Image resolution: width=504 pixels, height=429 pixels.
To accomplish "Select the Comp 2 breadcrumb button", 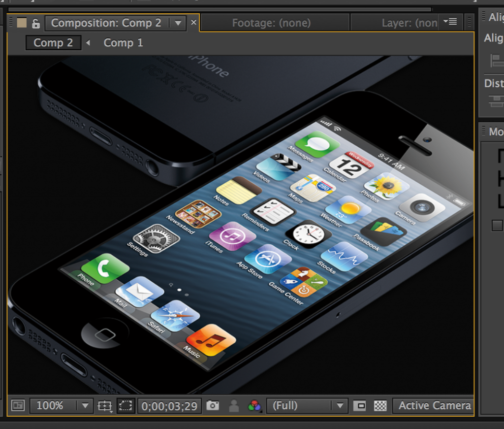I will [x=53, y=43].
